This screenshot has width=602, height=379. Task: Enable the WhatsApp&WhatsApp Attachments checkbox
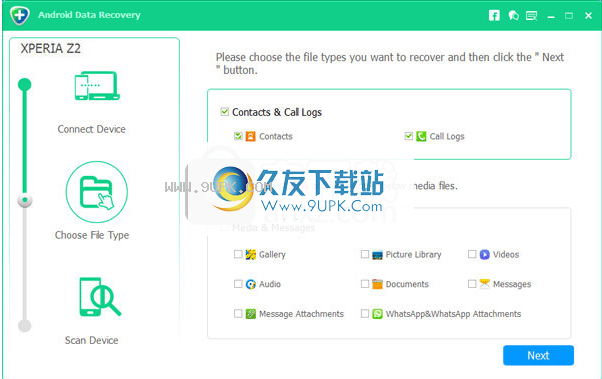pos(365,314)
